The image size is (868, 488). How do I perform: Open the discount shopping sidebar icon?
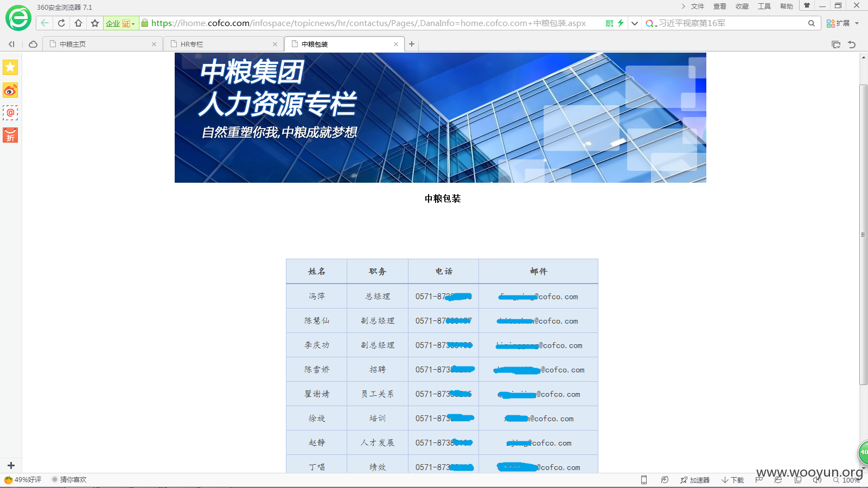(10, 135)
